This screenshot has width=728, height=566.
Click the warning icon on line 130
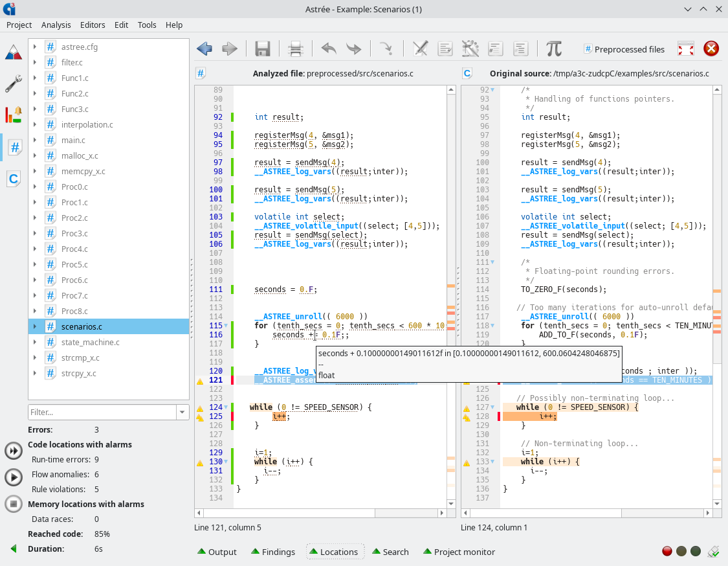200,463
